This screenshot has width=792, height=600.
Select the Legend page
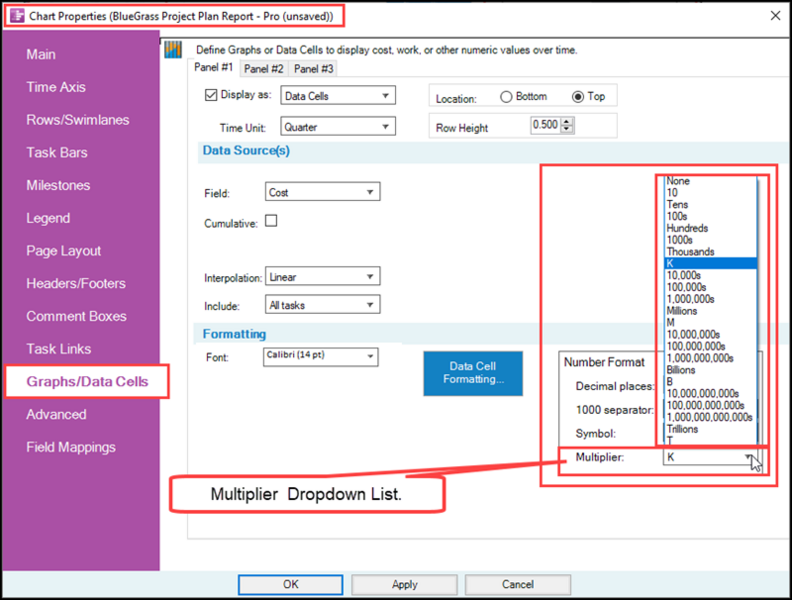[x=48, y=218]
